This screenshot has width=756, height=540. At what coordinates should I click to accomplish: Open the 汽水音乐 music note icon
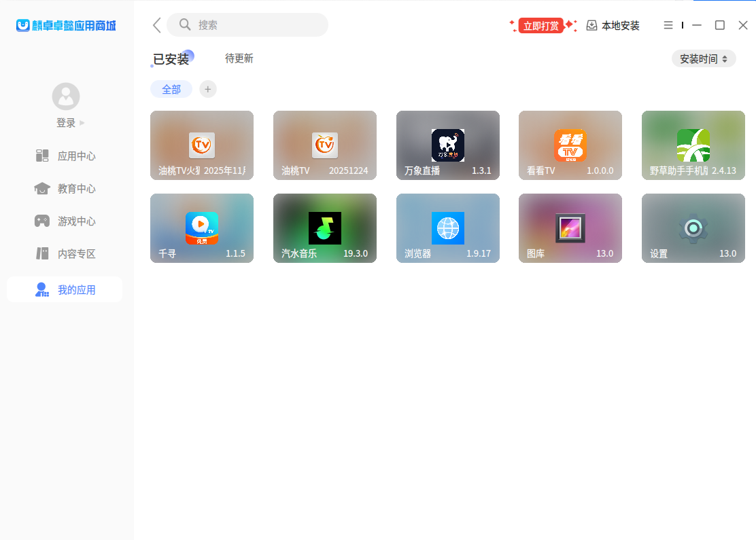(x=324, y=228)
